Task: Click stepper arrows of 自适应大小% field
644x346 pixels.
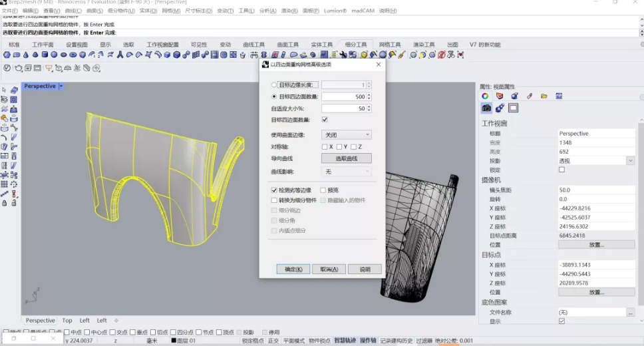Action: pos(369,108)
